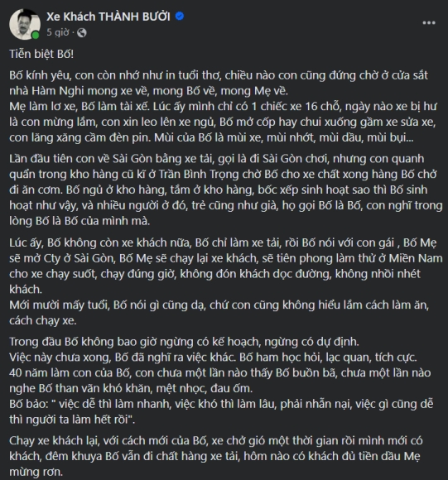Click the "5 giờ" post timestamp
Viewport: 448px width, 480px height.
(x=58, y=32)
